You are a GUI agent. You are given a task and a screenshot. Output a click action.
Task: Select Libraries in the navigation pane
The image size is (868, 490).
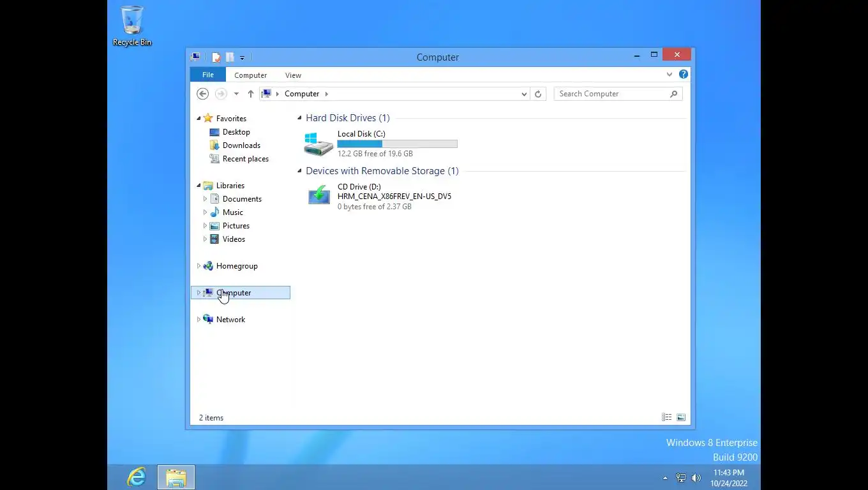230,186
